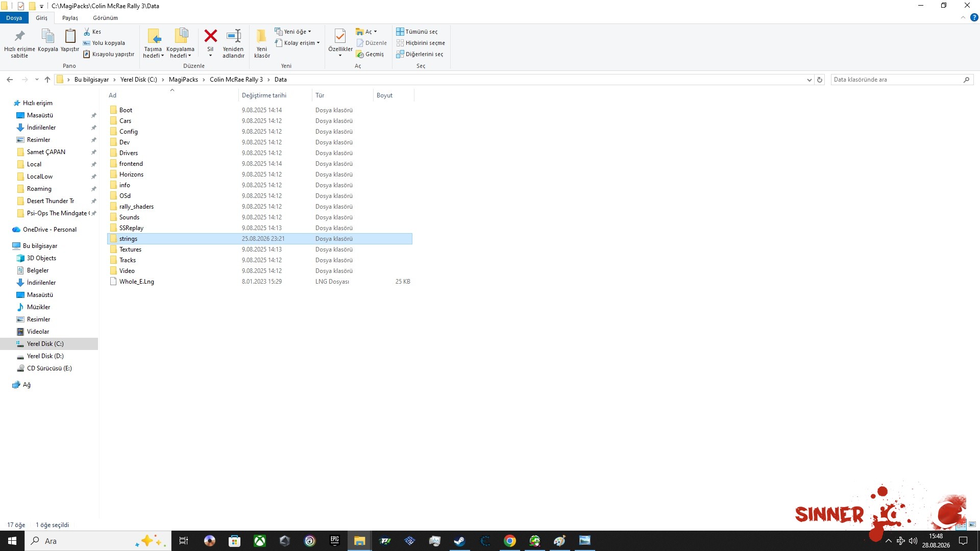Click the volume speaker tray icon

(913, 541)
